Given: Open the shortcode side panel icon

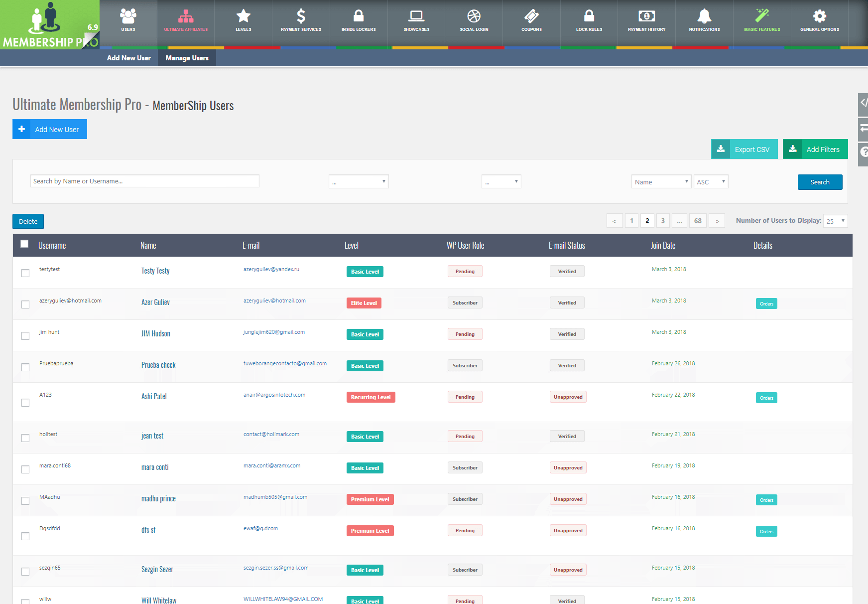Looking at the screenshot, I should 863,104.
